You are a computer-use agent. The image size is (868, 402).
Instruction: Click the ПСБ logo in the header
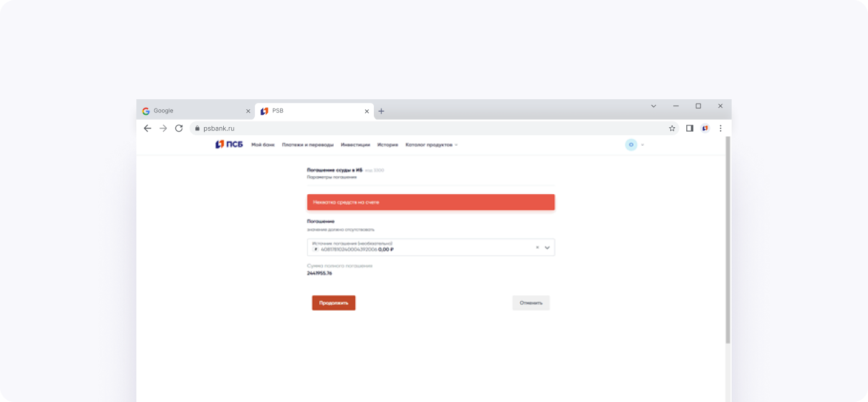click(x=229, y=145)
